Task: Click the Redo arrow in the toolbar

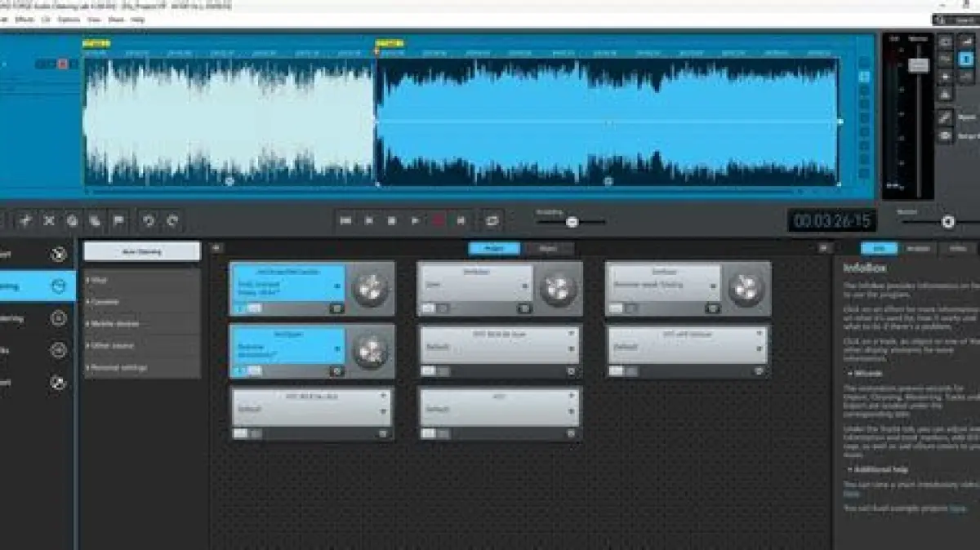Action: tap(172, 220)
